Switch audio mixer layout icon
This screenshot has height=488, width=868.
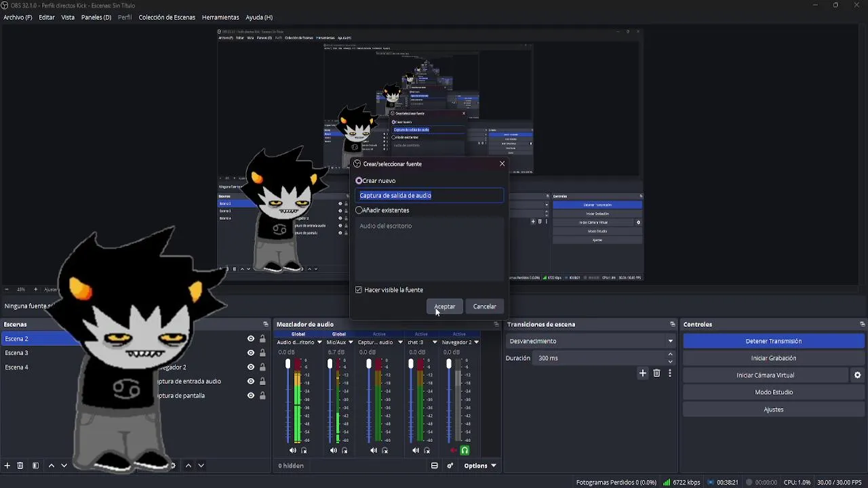click(435, 466)
